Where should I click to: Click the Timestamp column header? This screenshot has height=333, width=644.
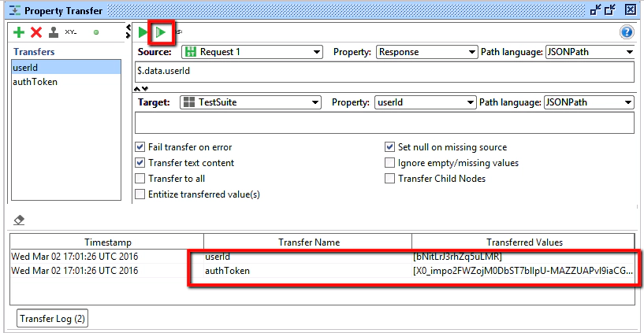(x=108, y=242)
